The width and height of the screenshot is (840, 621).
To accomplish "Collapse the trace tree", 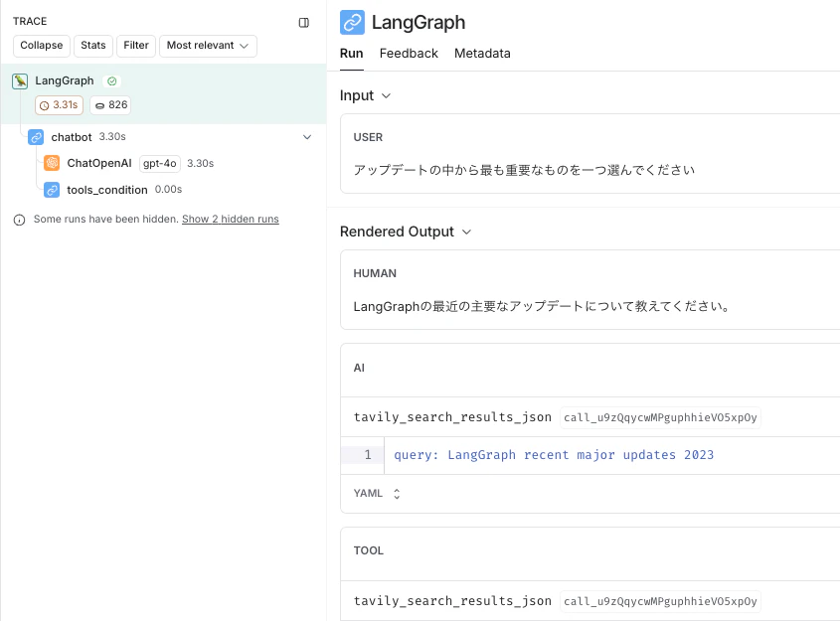I will tap(41, 46).
